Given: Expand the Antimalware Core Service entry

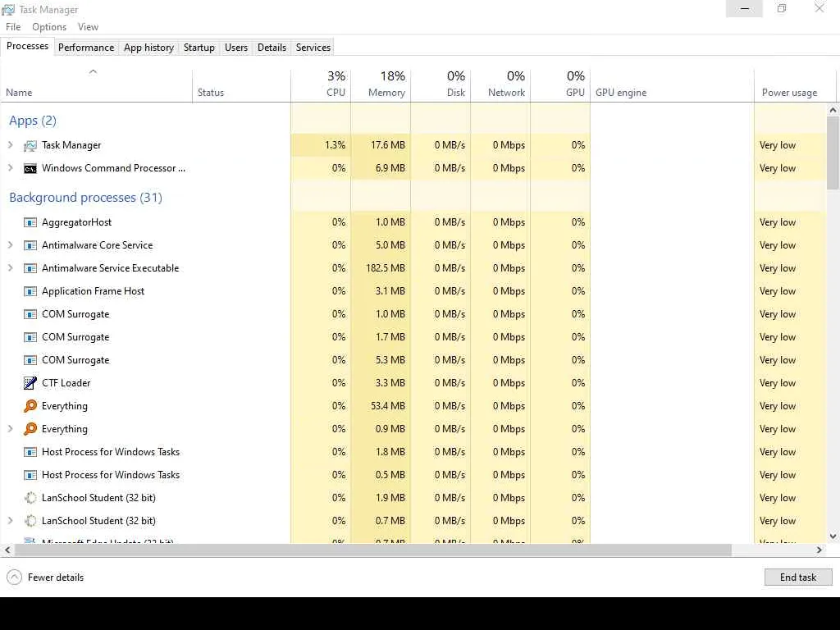Looking at the screenshot, I should pyautogui.click(x=10, y=245).
